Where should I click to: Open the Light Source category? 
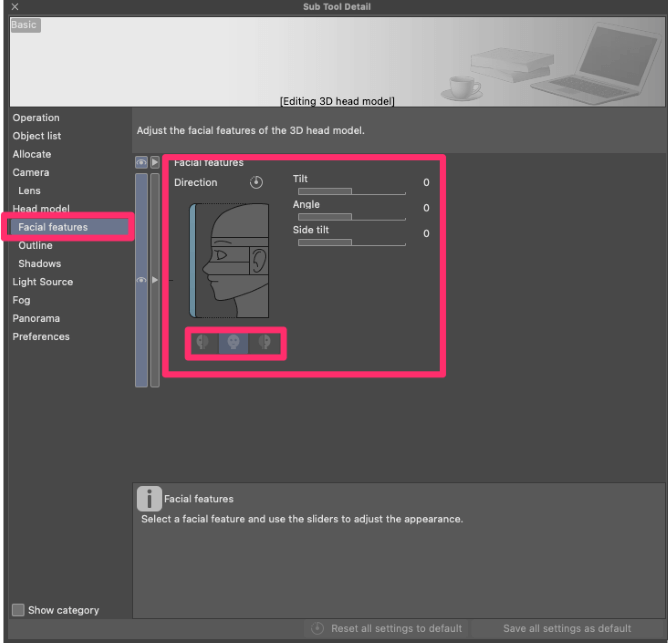tap(43, 282)
